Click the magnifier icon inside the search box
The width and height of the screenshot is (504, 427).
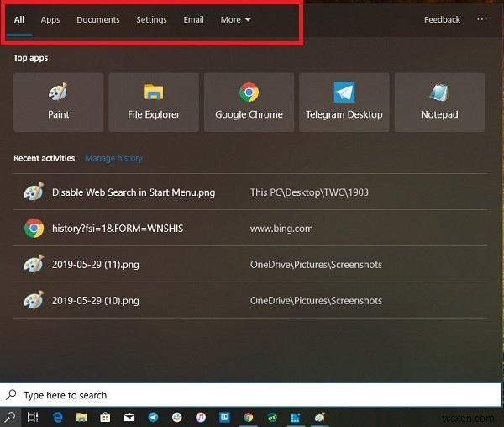click(x=11, y=394)
